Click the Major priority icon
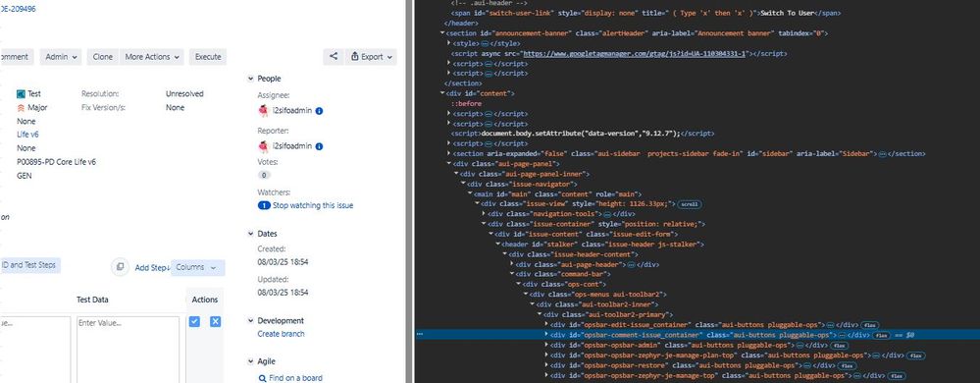Viewport: 980px width, 383px height. click(21, 108)
